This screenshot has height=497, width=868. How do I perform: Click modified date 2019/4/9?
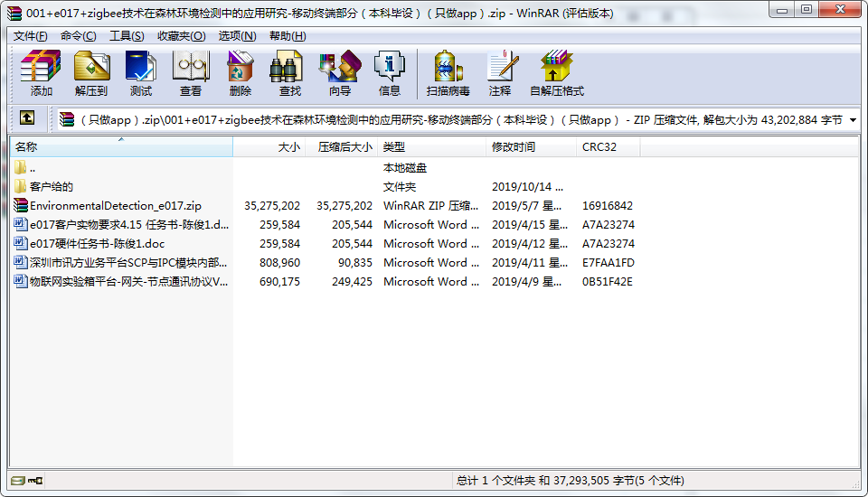coord(526,281)
